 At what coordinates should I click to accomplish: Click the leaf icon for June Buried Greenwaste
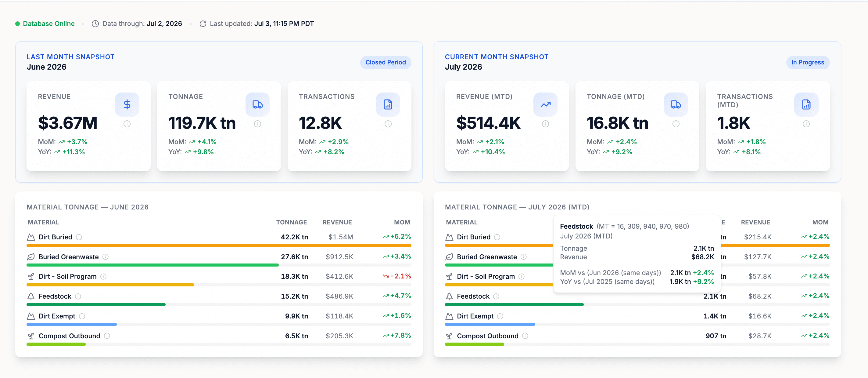click(31, 257)
